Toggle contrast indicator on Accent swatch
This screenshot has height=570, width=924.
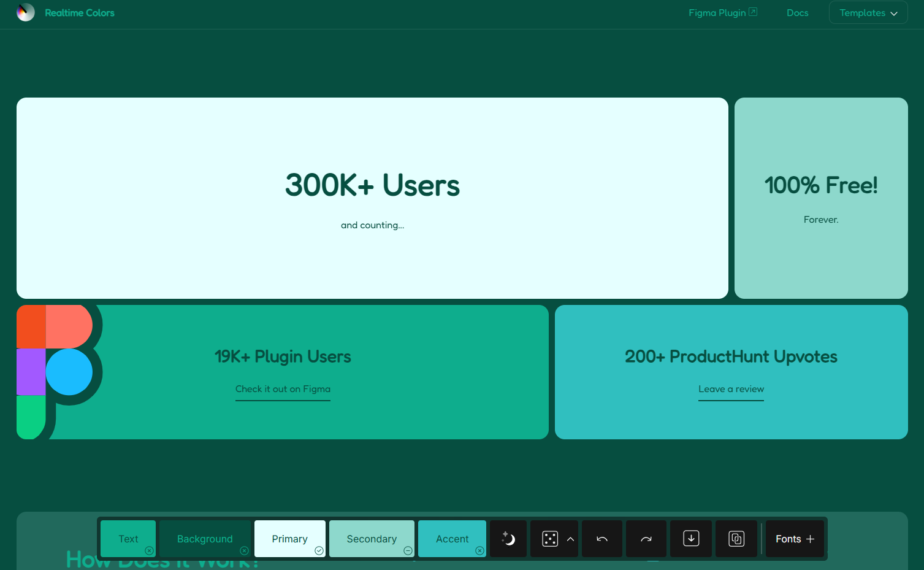479,550
